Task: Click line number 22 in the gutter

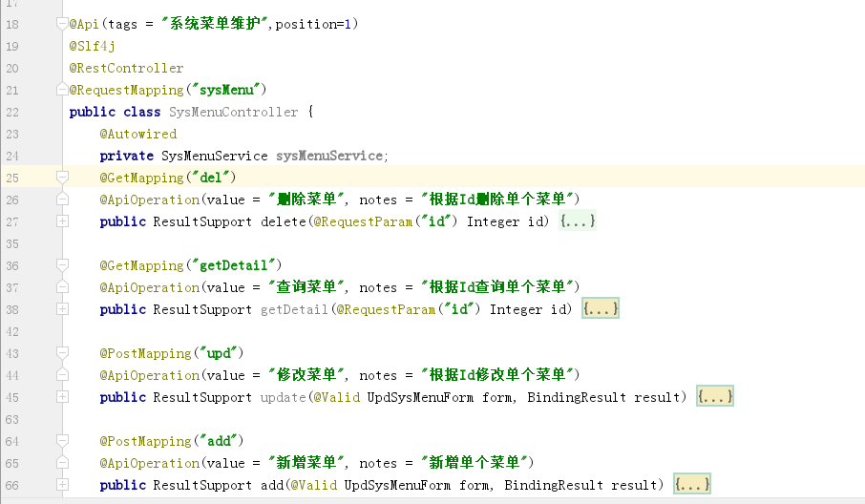Action: [x=12, y=112]
